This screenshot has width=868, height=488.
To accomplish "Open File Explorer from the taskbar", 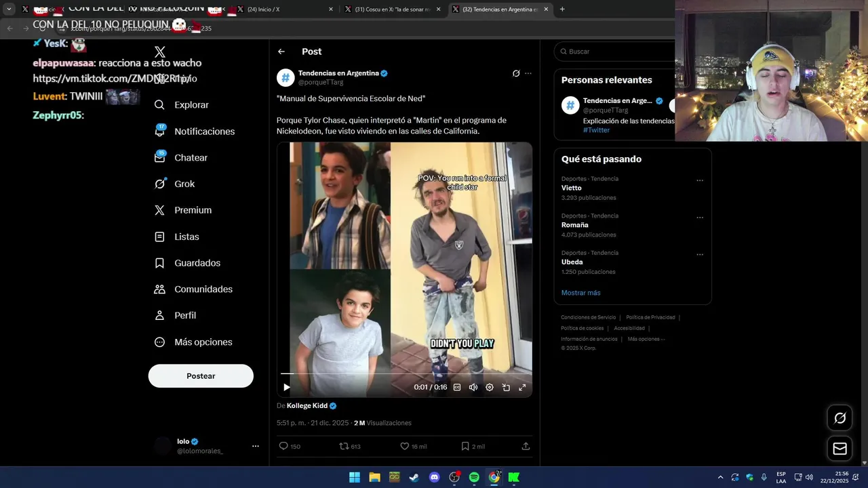I will (374, 477).
